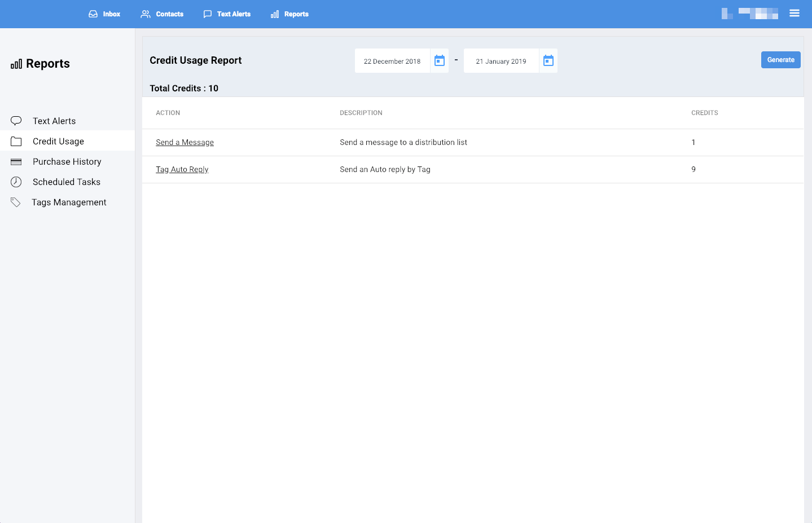
Task: Click the inbox tray icon
Action: coord(93,14)
